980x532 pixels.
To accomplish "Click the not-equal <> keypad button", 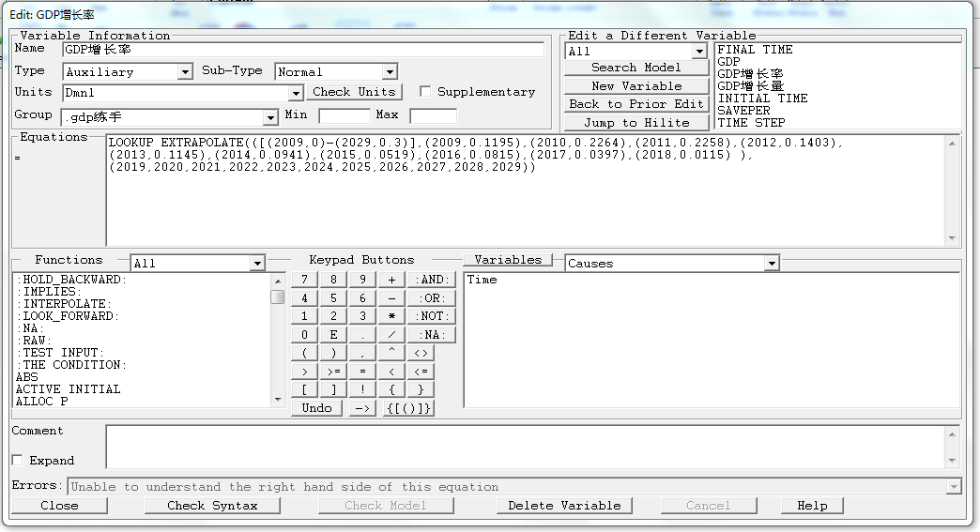I will coord(421,354).
